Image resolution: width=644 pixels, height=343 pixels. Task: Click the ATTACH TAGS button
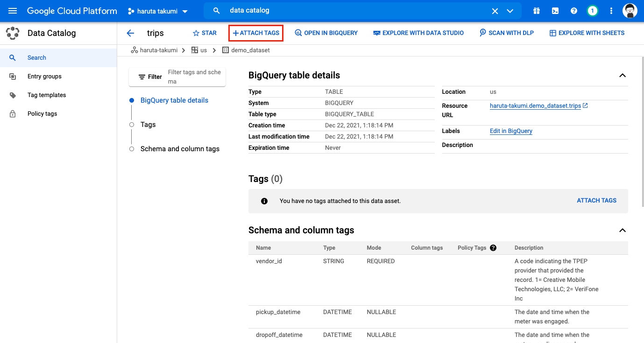point(255,33)
